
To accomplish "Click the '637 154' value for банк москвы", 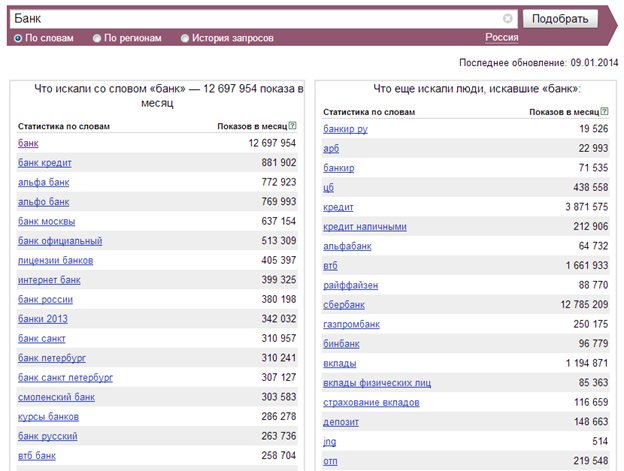I will click(x=279, y=221).
